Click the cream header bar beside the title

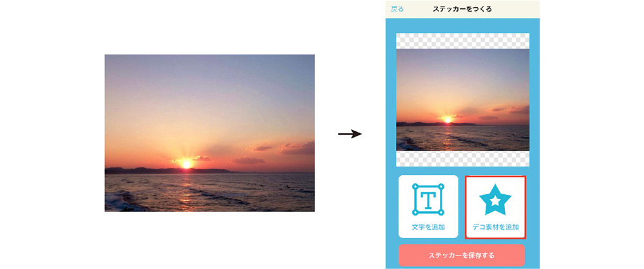pos(515,9)
